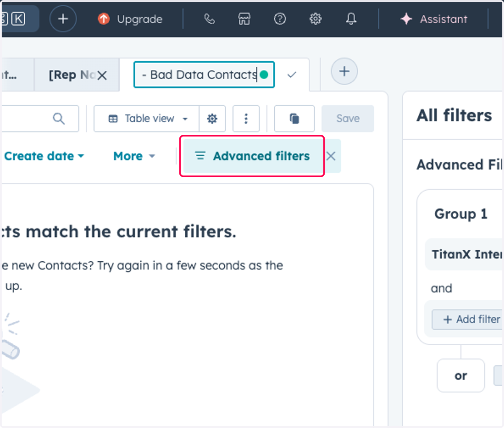Open the marketplace storefront icon
The width and height of the screenshot is (504, 428).
244,19
